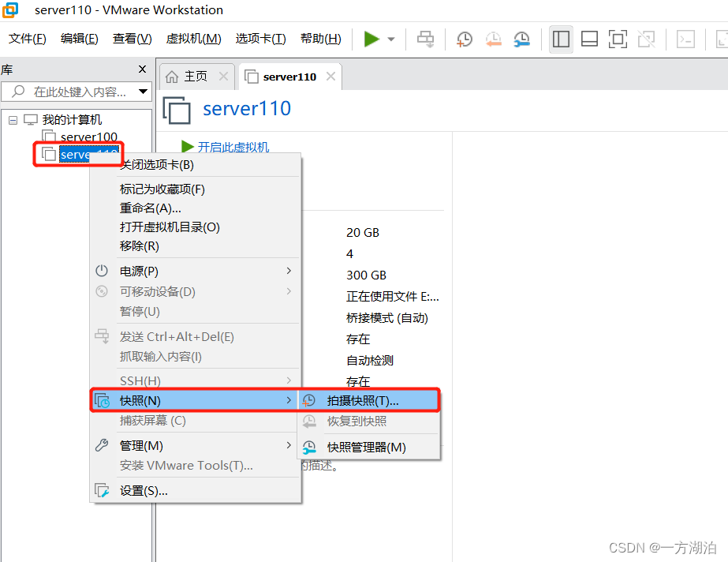Screen dimensions: 728x562
Task: Open 快照管理器(M) from submenu
Action: point(368,447)
